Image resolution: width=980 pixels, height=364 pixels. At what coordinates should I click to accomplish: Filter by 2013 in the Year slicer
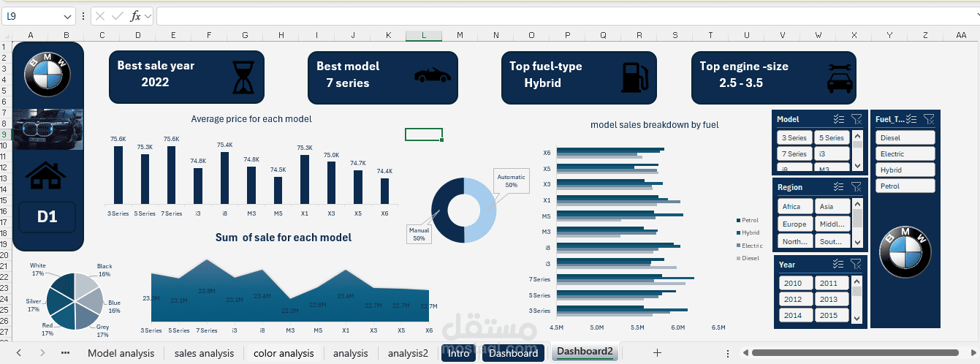click(x=832, y=300)
